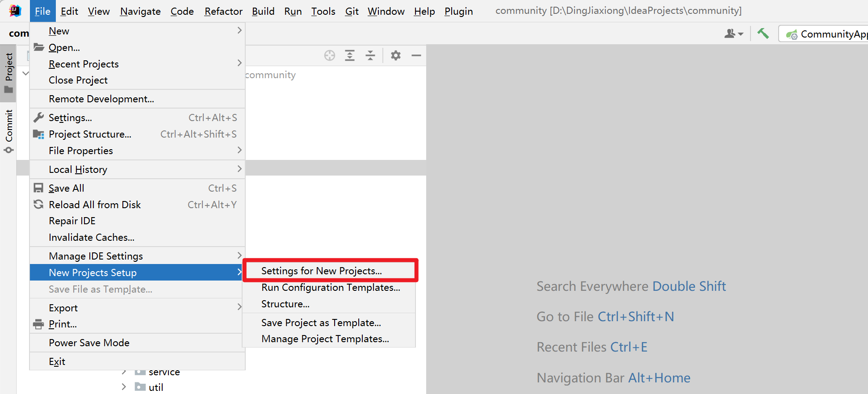Open the Build menu
This screenshot has width=868, height=394.
point(263,11)
